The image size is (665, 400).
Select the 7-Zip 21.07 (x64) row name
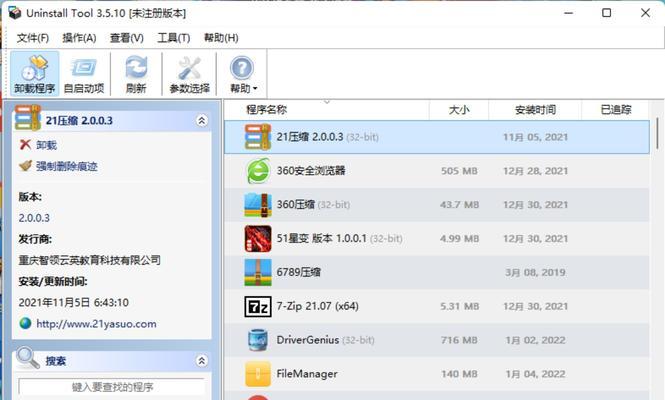pos(318,306)
